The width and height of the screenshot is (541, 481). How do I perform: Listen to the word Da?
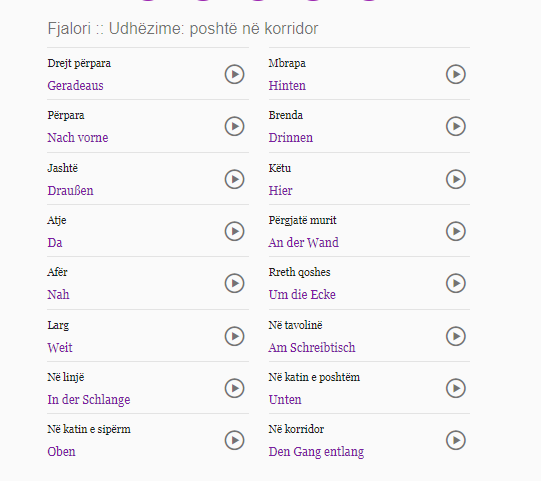pyautogui.click(x=235, y=231)
